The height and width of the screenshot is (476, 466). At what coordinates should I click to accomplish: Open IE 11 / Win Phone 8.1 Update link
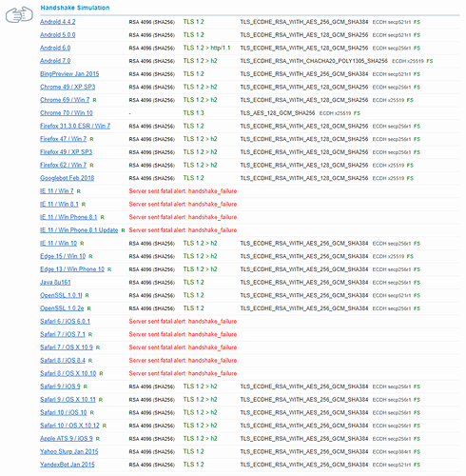pyautogui.click(x=79, y=230)
